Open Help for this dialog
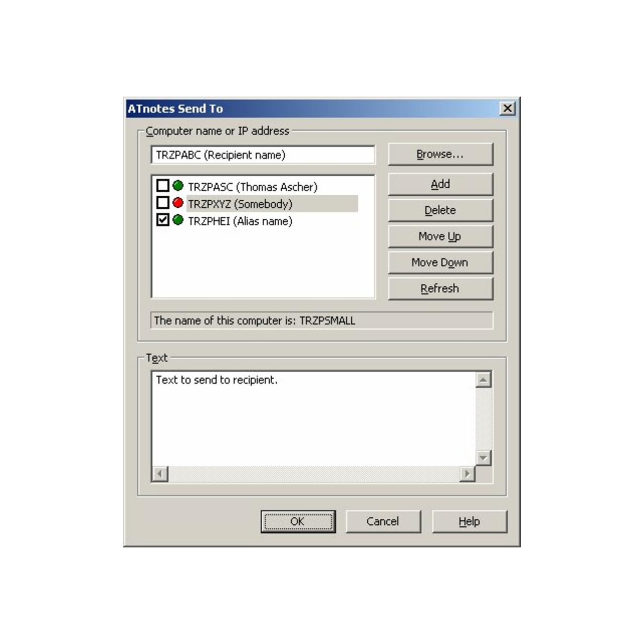This screenshot has height=644, width=644. pos(469,521)
